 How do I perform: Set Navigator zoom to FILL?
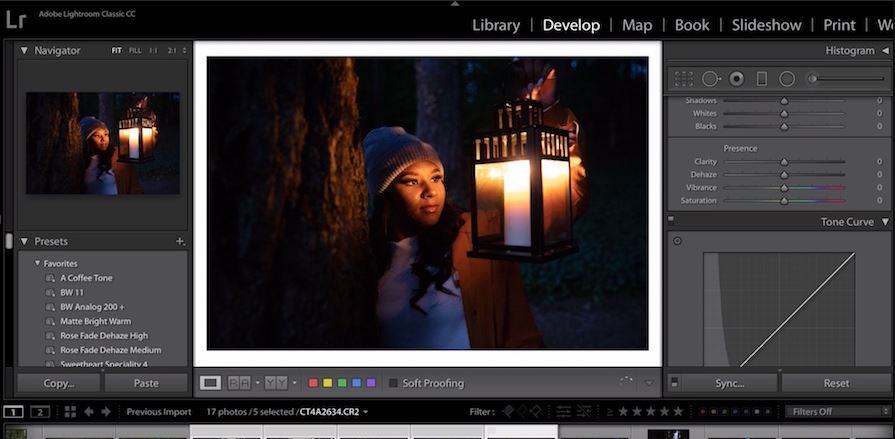coord(135,50)
